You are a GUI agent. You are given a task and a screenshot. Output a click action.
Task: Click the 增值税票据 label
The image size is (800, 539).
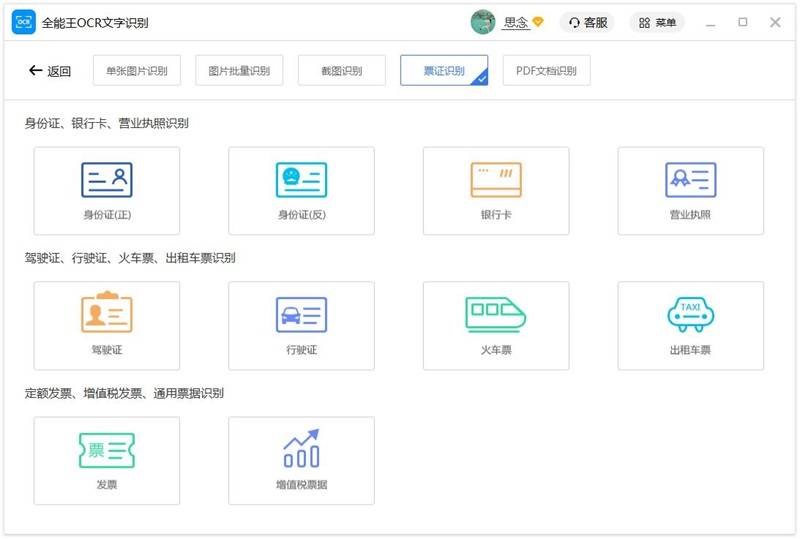302,484
